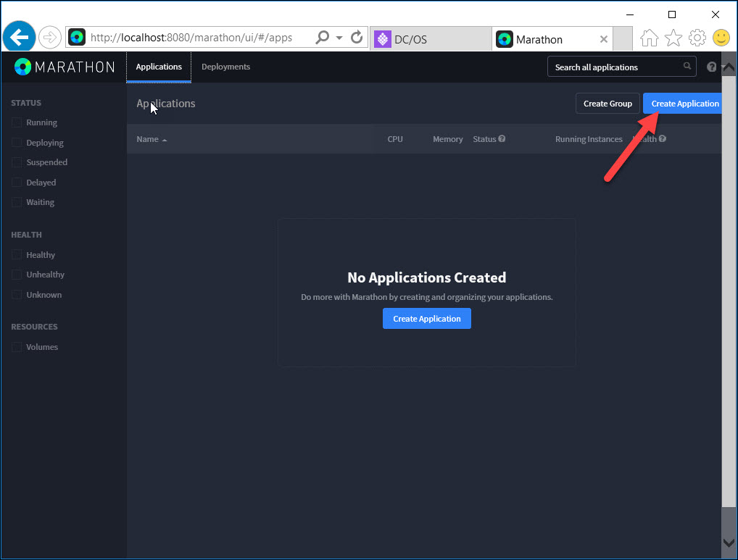This screenshot has width=738, height=560.
Task: Click Create Application in the empty-state panel
Action: point(427,319)
